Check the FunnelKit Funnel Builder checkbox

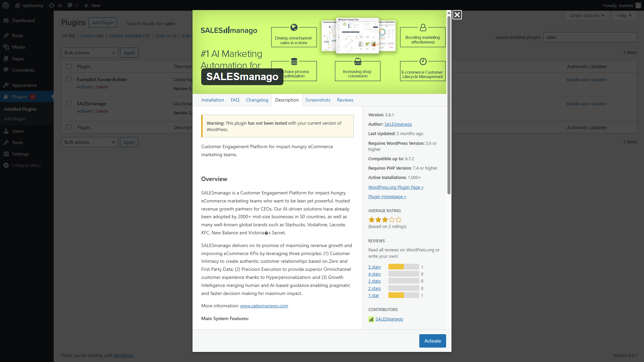[x=69, y=79]
